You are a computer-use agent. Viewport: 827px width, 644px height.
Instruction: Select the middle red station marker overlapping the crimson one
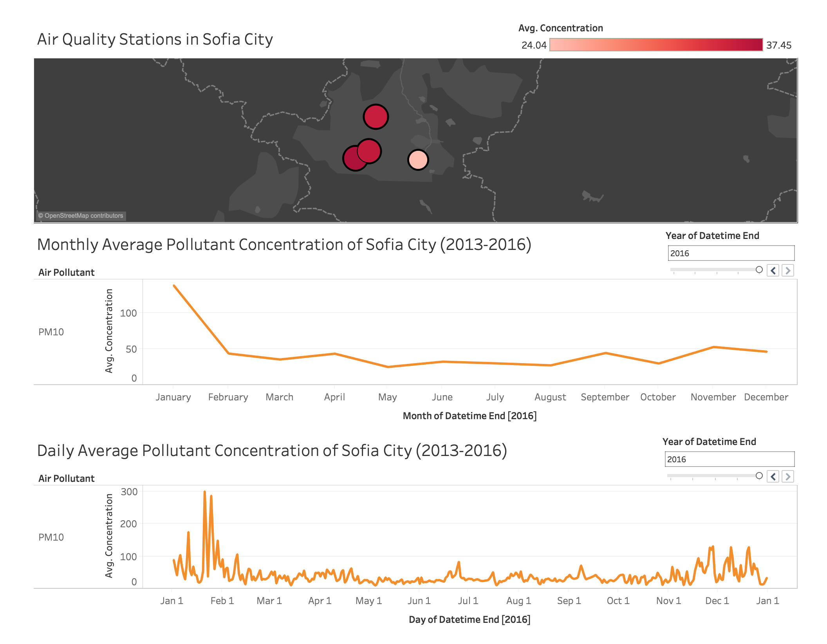click(369, 151)
